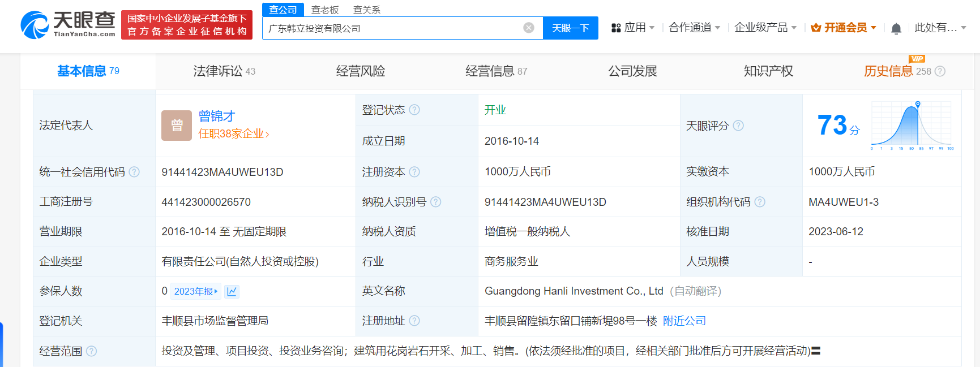Image resolution: width=980 pixels, height=367 pixels.
Task: Click help icon next to 登记状态
Action: (414, 110)
